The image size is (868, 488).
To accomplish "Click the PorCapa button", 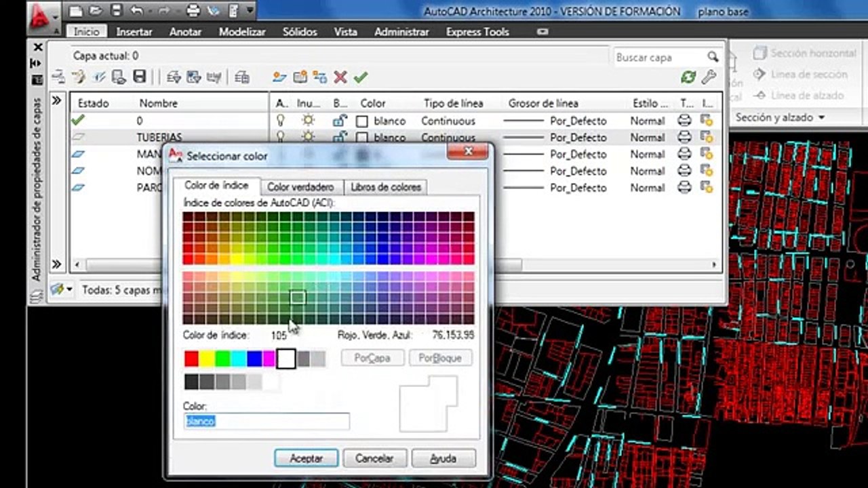I will pyautogui.click(x=372, y=358).
